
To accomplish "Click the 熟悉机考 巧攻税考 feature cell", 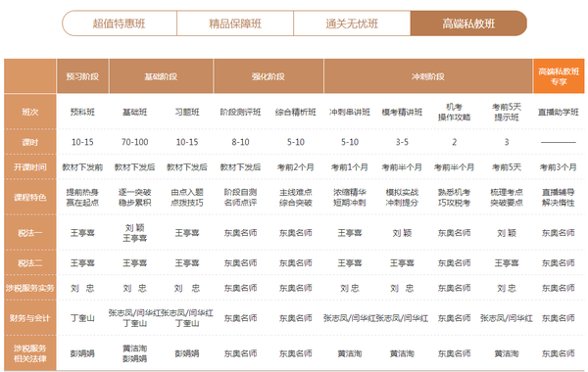I will coord(454,198).
